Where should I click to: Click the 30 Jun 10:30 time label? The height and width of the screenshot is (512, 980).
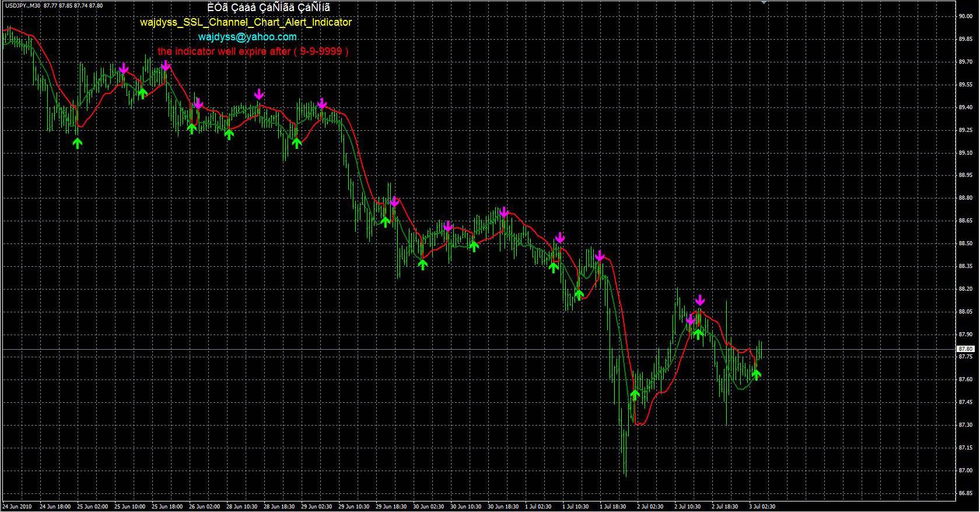[x=466, y=507]
